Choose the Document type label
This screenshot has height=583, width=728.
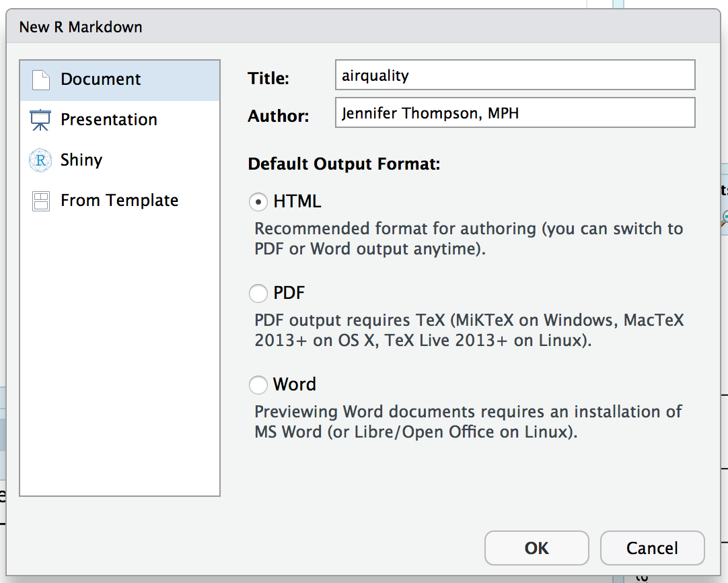click(100, 79)
